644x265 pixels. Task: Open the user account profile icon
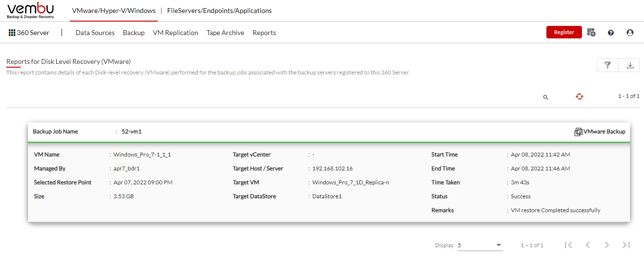(x=630, y=33)
